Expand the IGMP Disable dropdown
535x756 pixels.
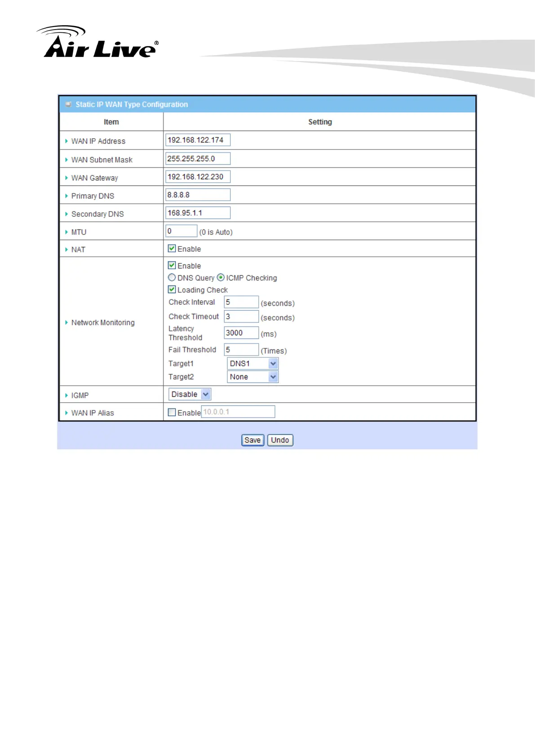click(x=190, y=394)
